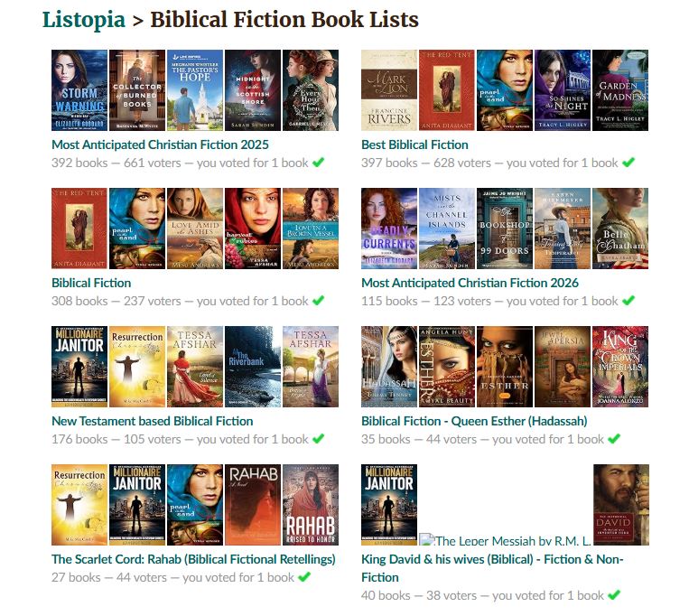Select the David book cover thumbnail
Screen dimensions: 689x616
pyautogui.click(x=621, y=505)
